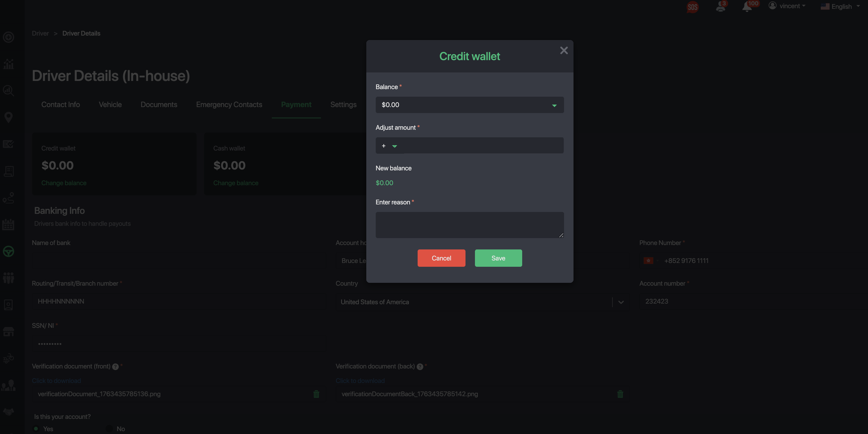Click the red SOS alert icon
The width and height of the screenshot is (868, 434).
pyautogui.click(x=692, y=7)
